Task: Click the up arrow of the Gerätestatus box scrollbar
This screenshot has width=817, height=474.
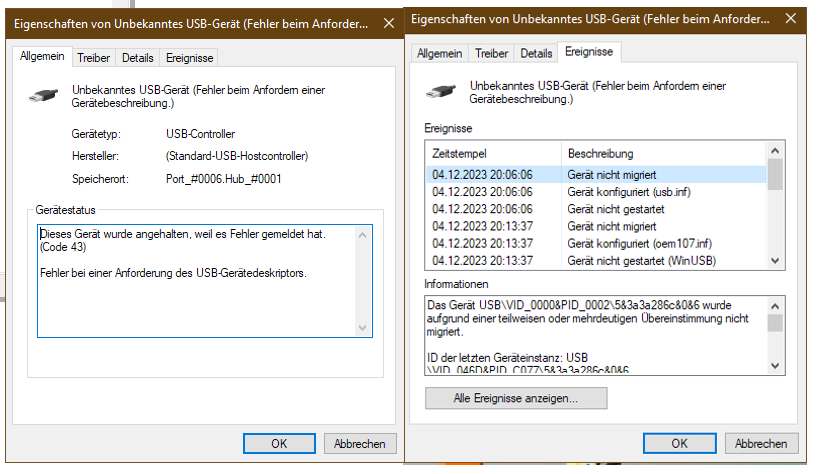Action: 364,233
